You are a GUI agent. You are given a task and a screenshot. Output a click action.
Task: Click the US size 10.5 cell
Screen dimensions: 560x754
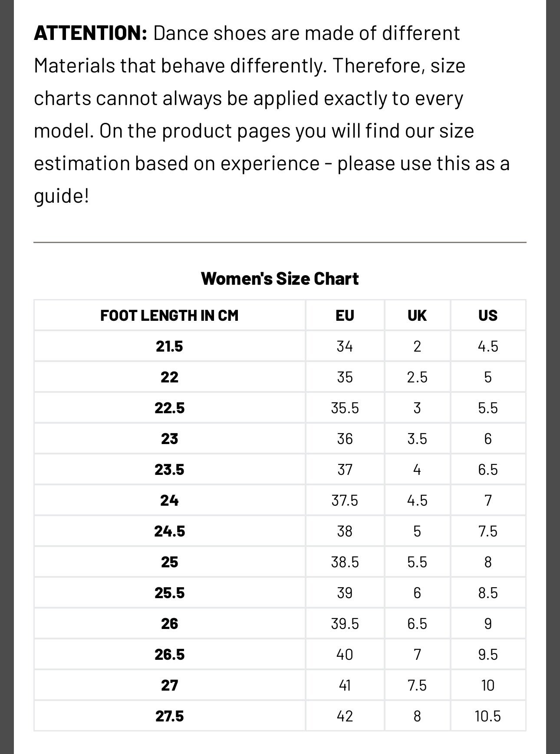click(488, 716)
